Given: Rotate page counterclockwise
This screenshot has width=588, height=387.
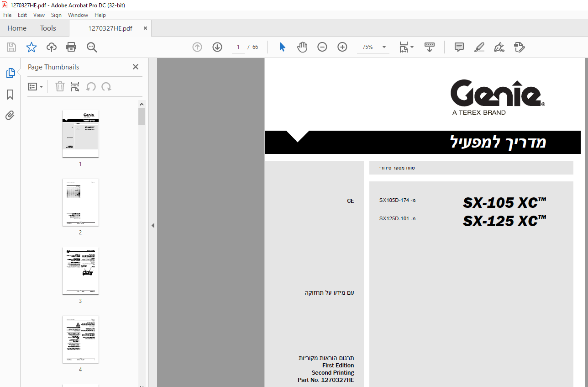Looking at the screenshot, I should (x=91, y=86).
